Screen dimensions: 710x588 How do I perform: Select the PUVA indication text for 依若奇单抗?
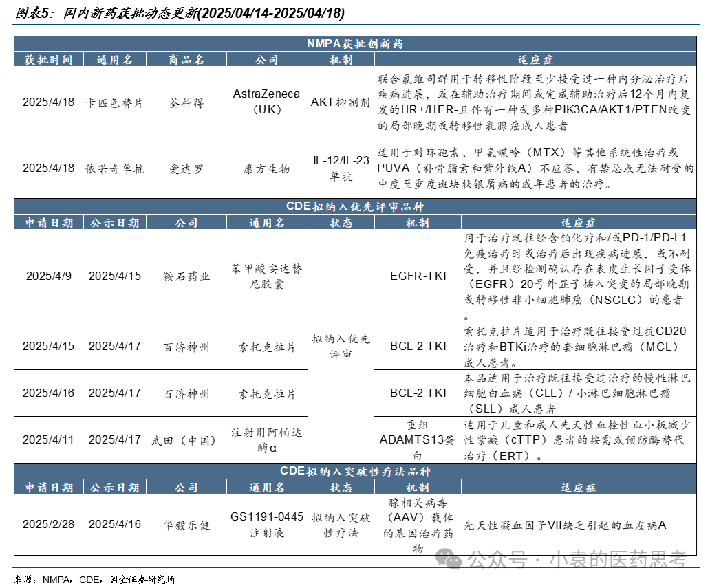(x=535, y=168)
